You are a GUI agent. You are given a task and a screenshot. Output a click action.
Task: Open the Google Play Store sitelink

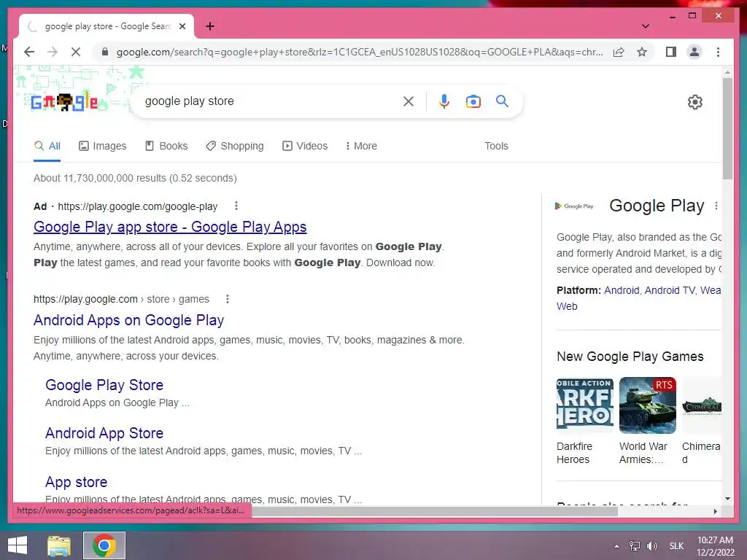coord(104,385)
